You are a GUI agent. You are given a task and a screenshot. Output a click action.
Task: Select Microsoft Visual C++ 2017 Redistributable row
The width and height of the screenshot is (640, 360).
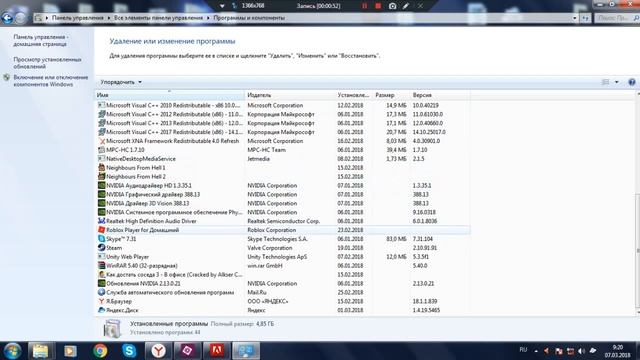(x=282, y=132)
